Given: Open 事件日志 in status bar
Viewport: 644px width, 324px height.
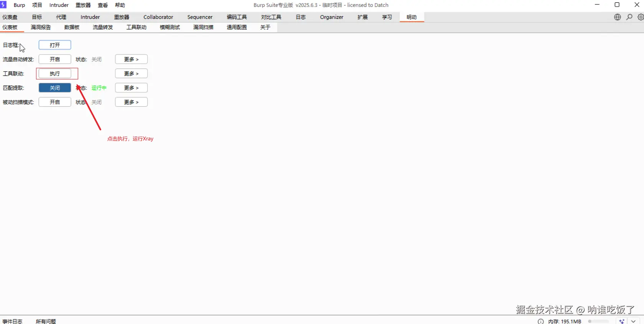Looking at the screenshot, I should point(12,321).
